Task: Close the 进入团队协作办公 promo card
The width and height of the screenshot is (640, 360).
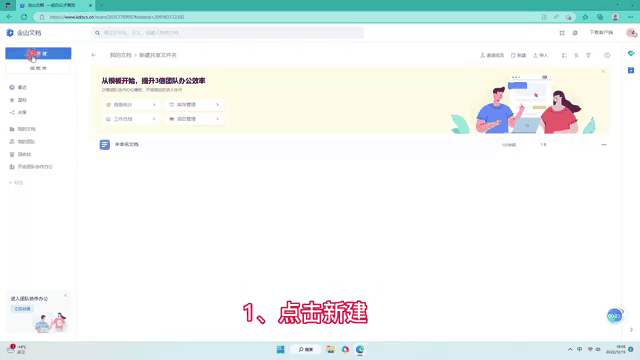Action: point(65,295)
